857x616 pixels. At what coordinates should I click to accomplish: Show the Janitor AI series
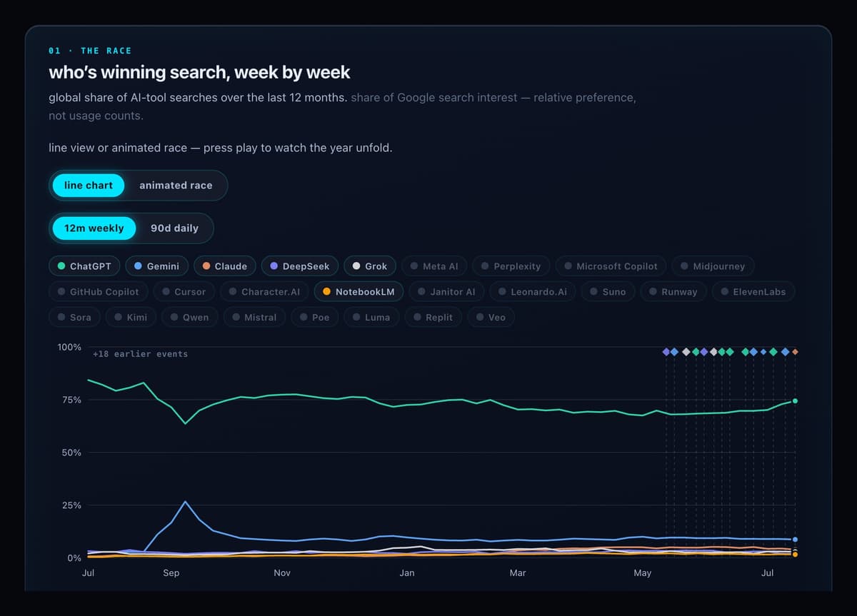point(447,292)
